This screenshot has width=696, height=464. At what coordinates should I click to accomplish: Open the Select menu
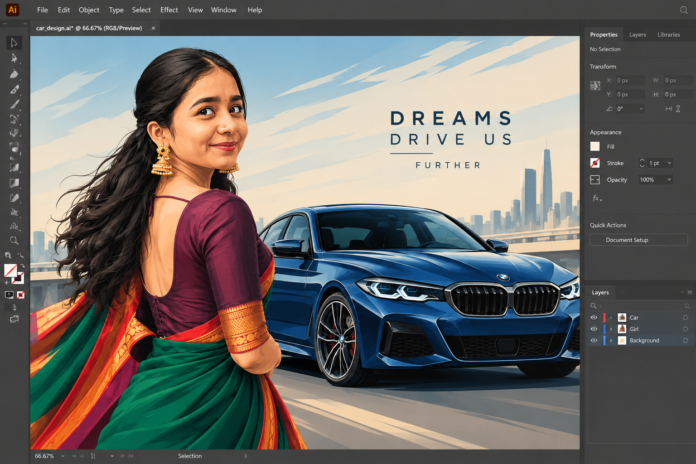pyautogui.click(x=141, y=10)
